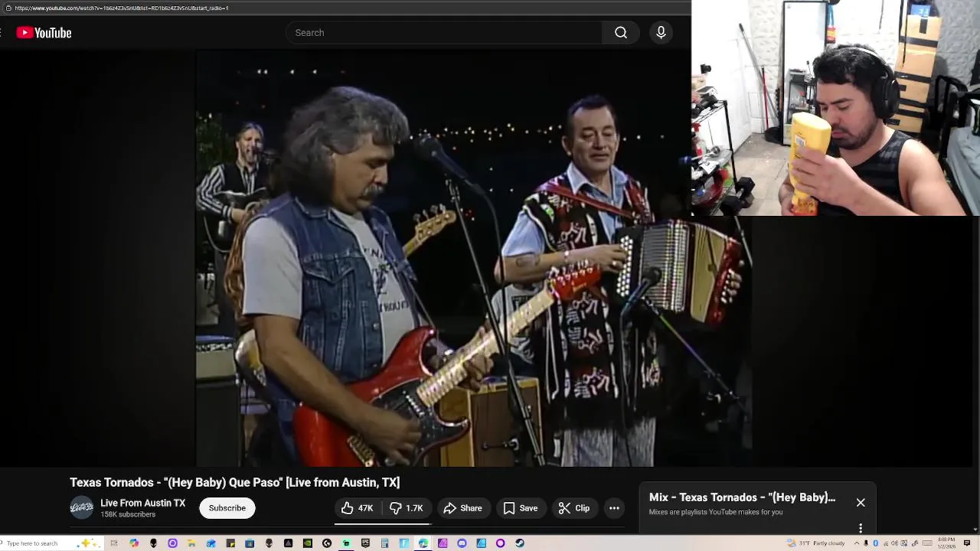Launch Steam from the taskbar
This screenshot has width=980, height=551.
coord(520,543)
